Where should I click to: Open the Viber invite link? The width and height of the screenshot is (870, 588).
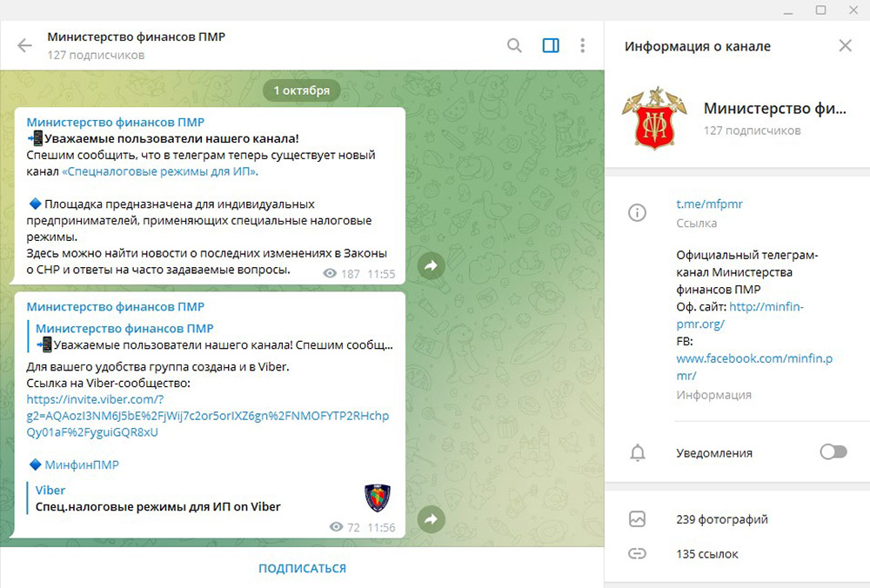point(208,416)
